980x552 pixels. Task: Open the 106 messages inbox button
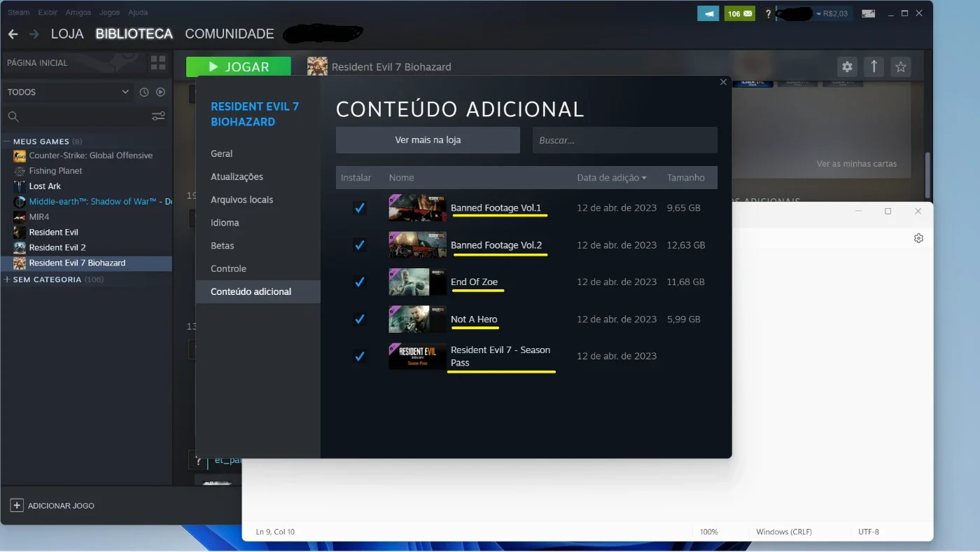(739, 13)
